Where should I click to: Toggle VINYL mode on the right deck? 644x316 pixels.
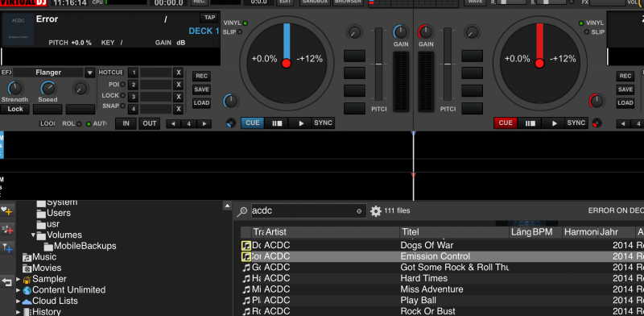(581, 23)
